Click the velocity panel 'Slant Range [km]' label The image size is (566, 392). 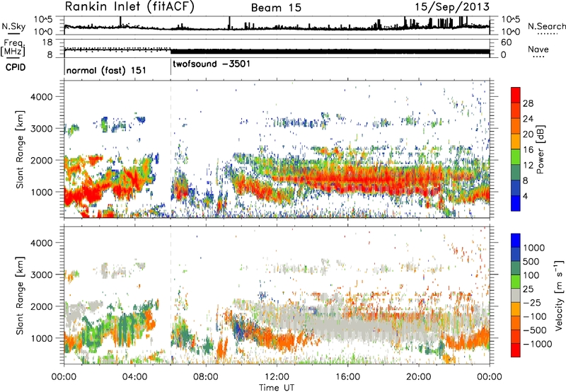click(x=20, y=296)
